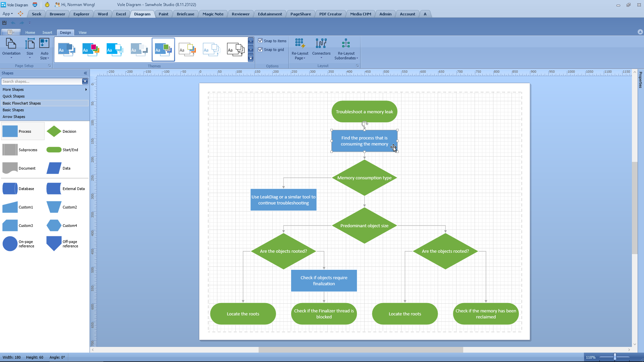Expand the themes gallery dropdown

click(251, 58)
